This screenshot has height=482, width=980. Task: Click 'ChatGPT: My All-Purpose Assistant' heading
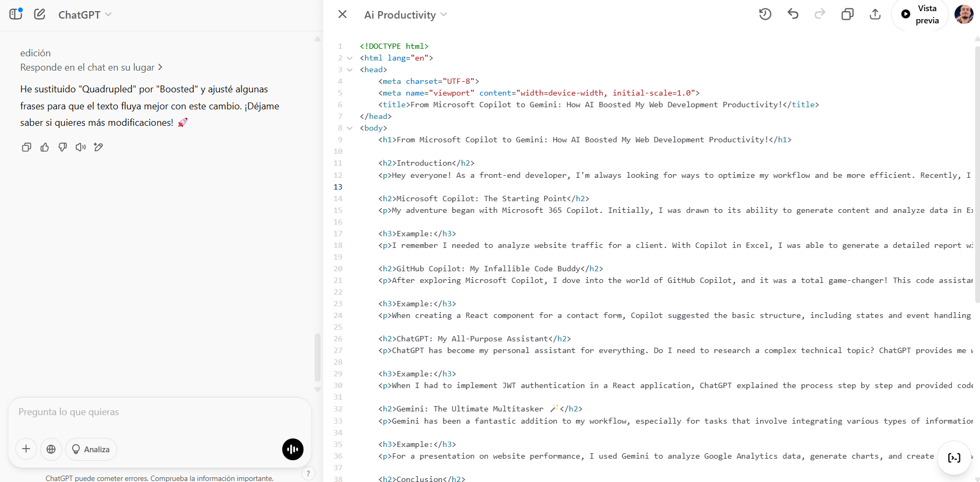click(475, 339)
